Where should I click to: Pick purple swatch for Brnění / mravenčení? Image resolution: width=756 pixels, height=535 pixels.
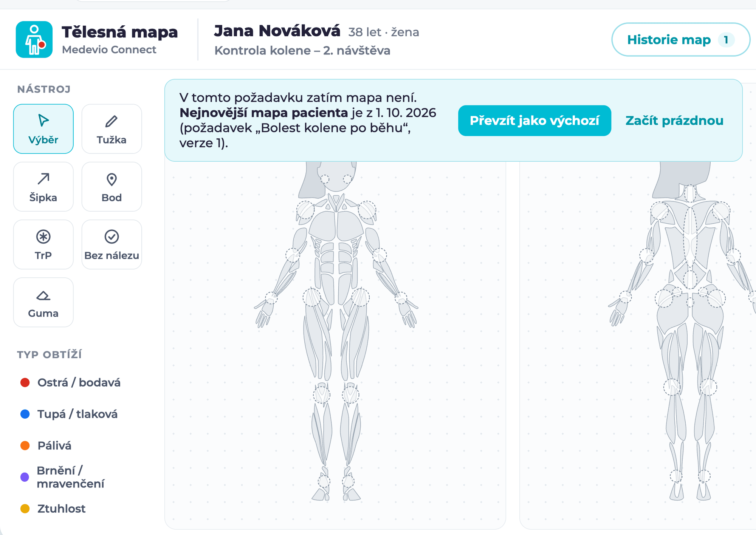tap(25, 477)
